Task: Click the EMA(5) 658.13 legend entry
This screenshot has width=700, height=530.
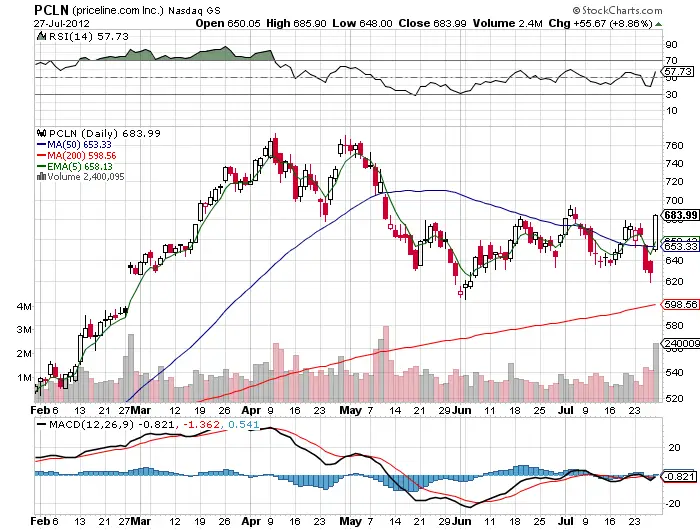Action: pos(79,167)
